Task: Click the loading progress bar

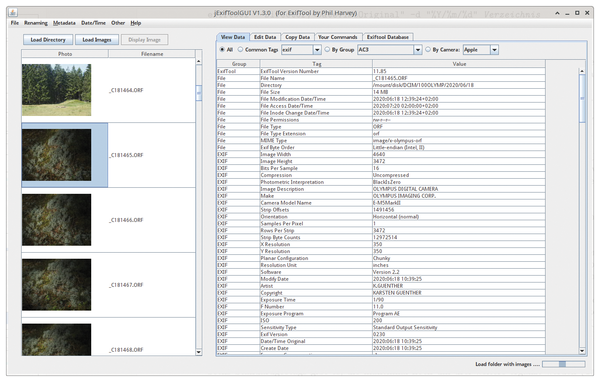Action: (x=564, y=364)
